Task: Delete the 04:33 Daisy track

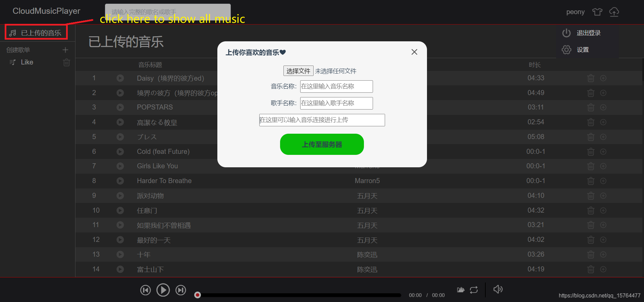Action: tap(591, 78)
